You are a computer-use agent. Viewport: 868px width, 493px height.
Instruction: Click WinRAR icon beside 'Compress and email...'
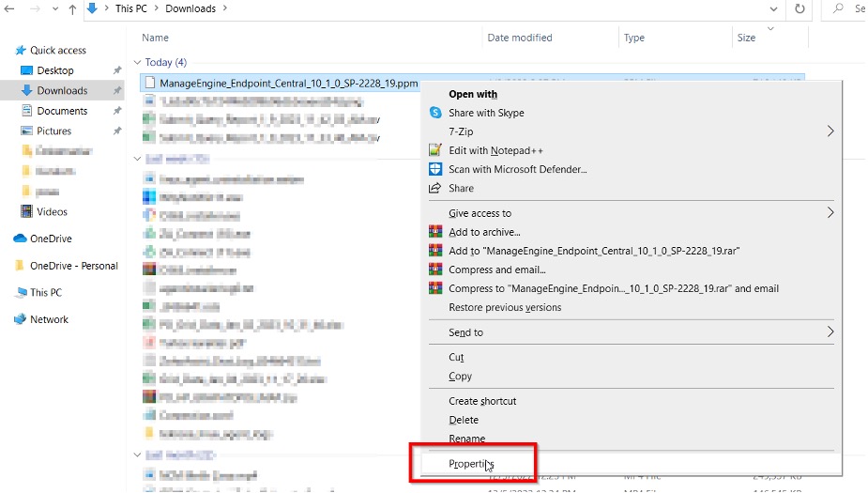point(435,270)
